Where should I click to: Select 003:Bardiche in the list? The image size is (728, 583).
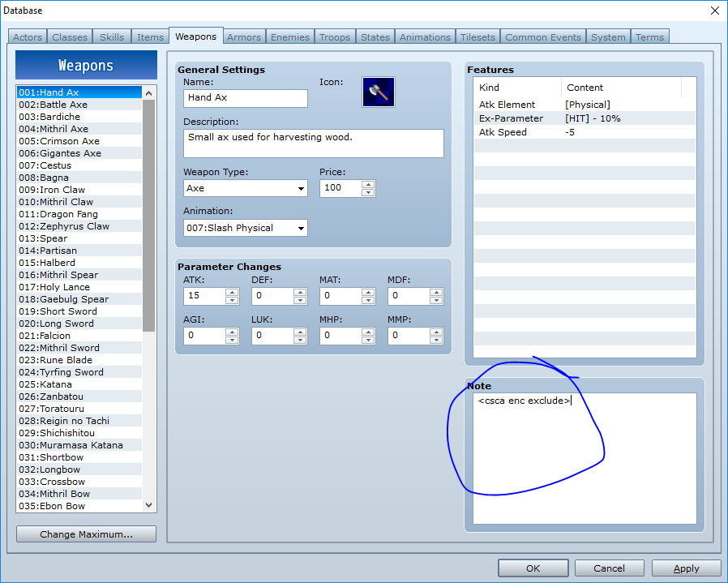[79, 117]
